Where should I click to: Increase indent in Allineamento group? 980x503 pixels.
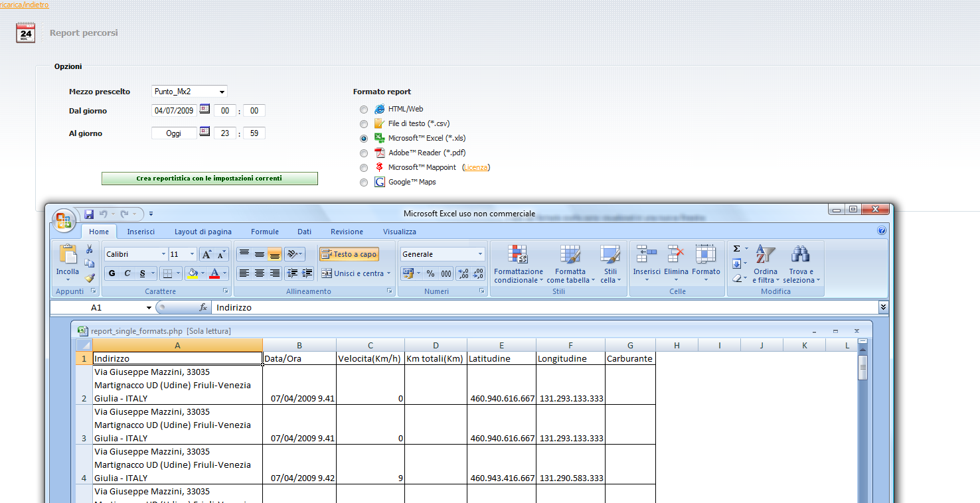pyautogui.click(x=307, y=273)
